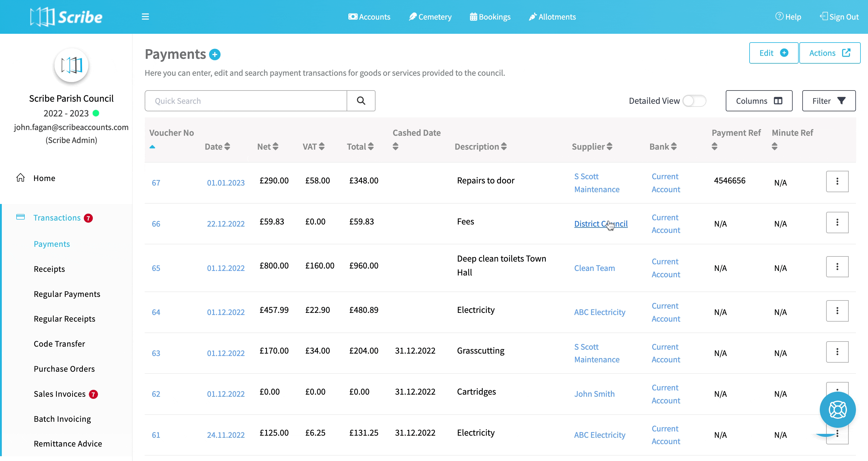
Task: Select Payments menu option
Action: [x=52, y=244]
